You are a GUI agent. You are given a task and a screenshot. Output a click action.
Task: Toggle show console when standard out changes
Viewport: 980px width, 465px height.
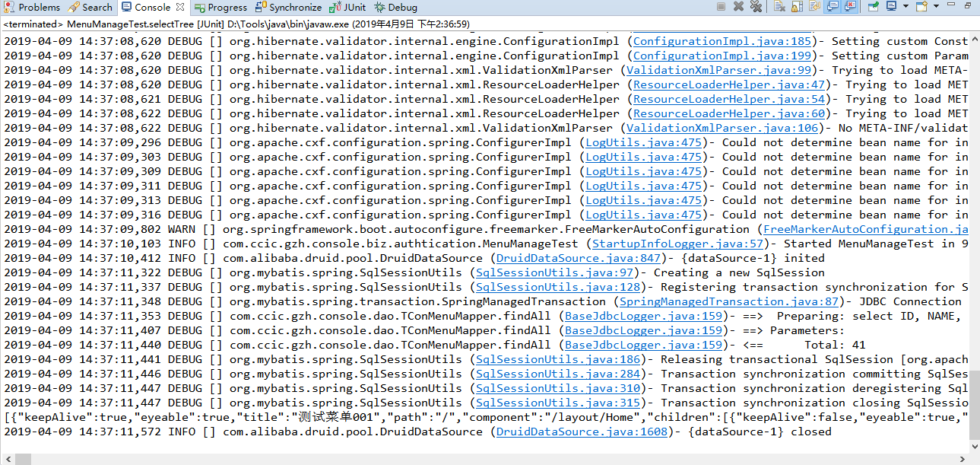(x=833, y=7)
